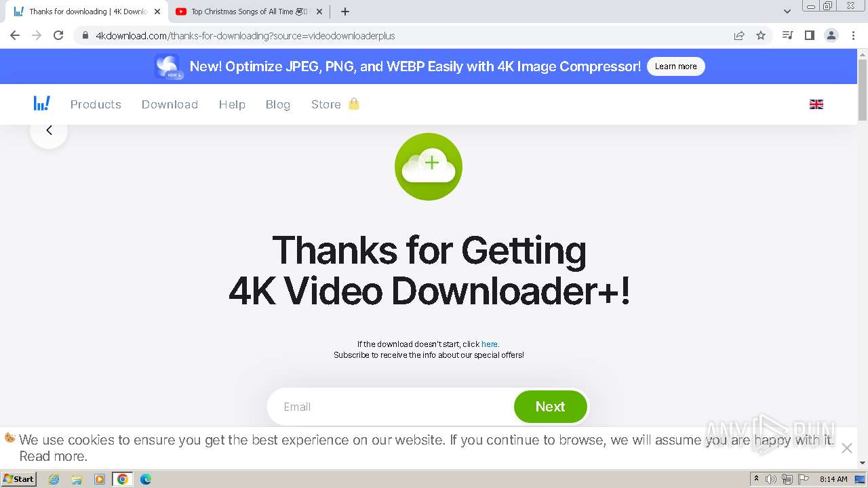Viewport: 868px width, 488px height.
Task: Click the 4K Image Compressor banner icon
Action: [x=167, y=66]
